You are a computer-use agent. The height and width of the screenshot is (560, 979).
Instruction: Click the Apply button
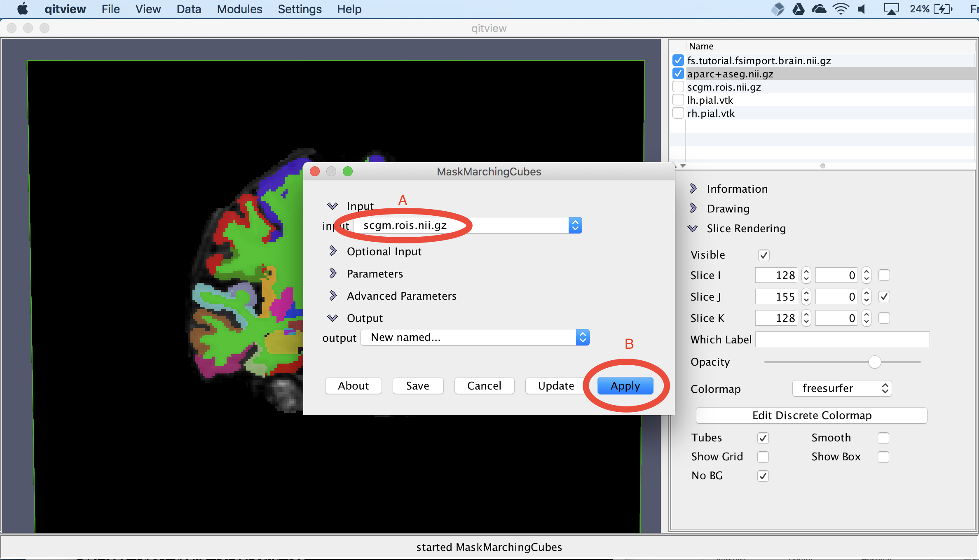click(x=625, y=386)
